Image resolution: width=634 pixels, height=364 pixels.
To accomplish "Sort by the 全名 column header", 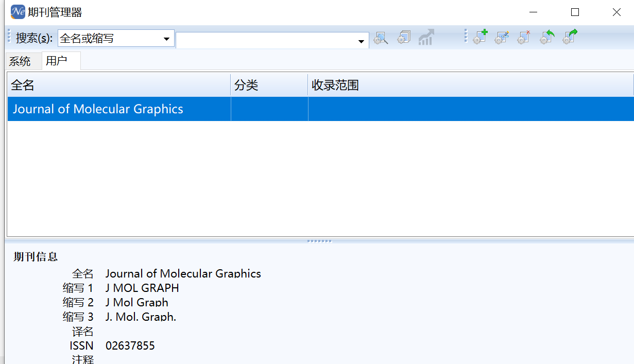I will 118,85.
